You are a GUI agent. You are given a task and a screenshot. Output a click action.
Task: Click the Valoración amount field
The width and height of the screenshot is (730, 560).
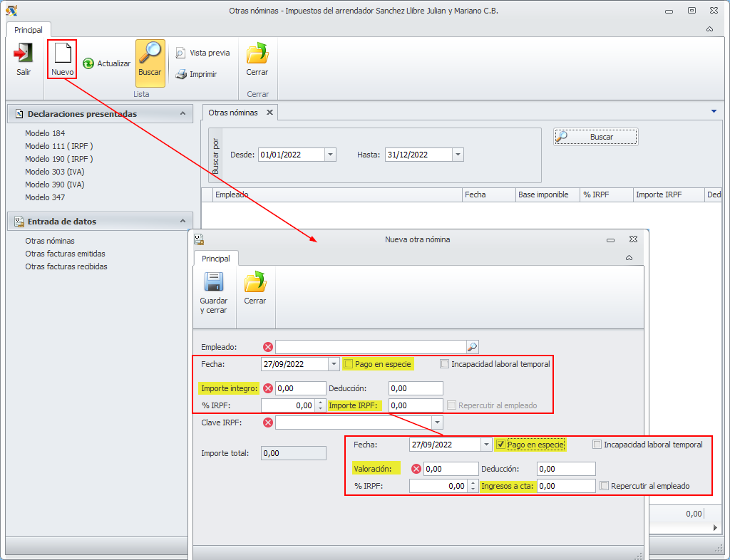click(x=451, y=469)
